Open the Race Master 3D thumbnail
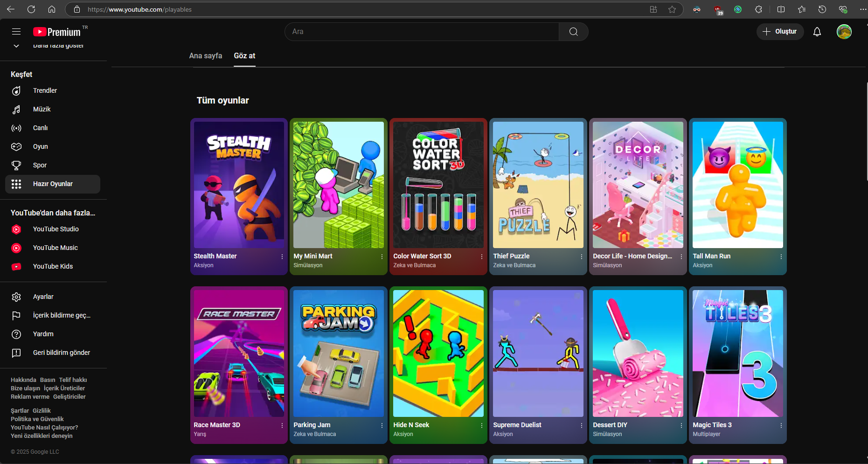The height and width of the screenshot is (464, 868). point(239,353)
